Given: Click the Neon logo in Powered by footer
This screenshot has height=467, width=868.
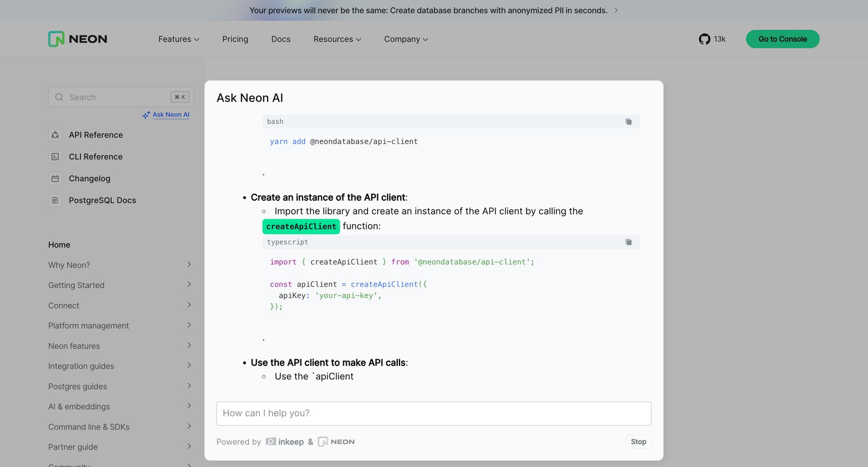Looking at the screenshot, I should tap(336, 442).
